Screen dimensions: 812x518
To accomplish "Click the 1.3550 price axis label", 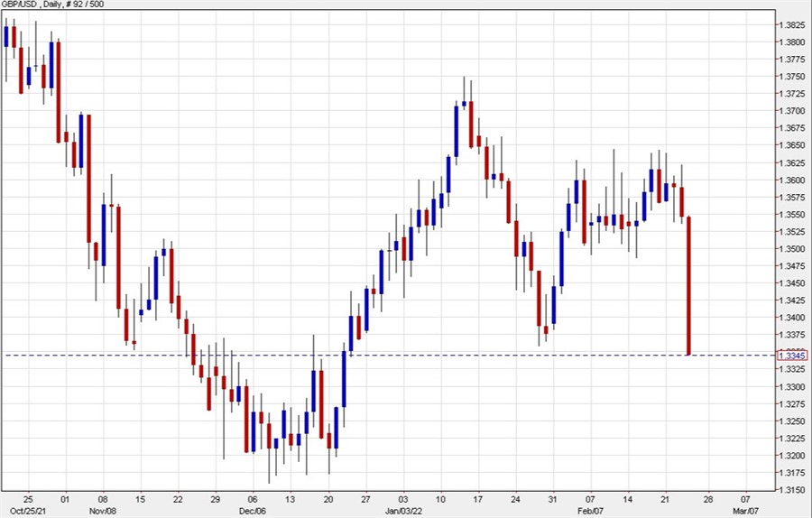I will tap(792, 215).
